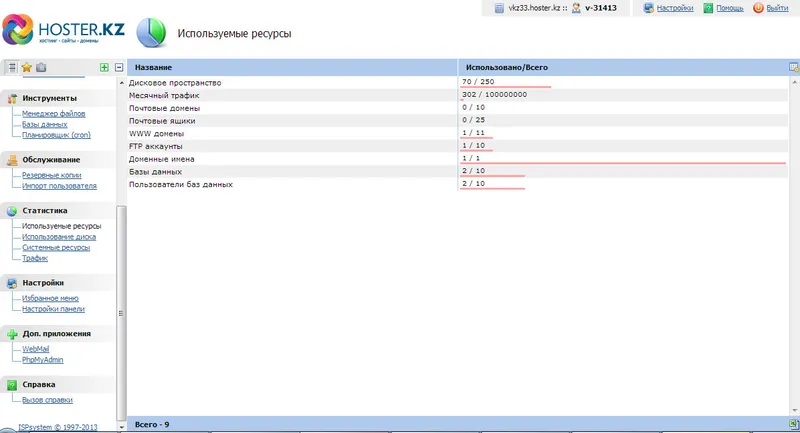Open Базы данных in sidebar

pyautogui.click(x=44, y=124)
